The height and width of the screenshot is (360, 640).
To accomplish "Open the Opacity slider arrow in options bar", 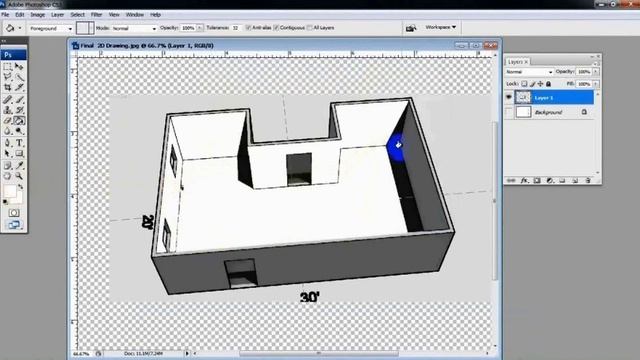I will (200, 28).
